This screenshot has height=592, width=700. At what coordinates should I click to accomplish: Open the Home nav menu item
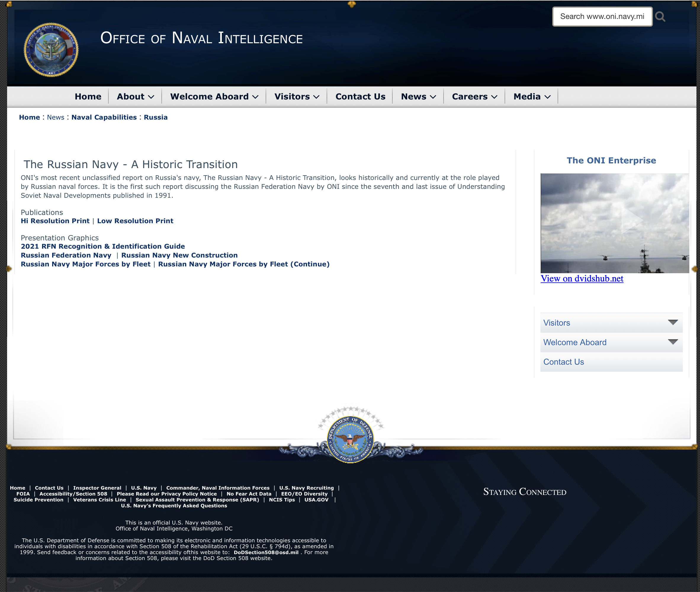click(88, 97)
